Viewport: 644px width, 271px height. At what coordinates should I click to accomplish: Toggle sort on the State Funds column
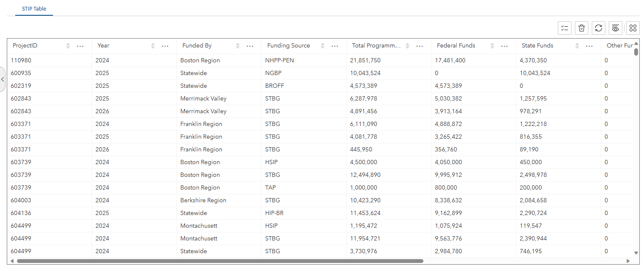coord(577,45)
